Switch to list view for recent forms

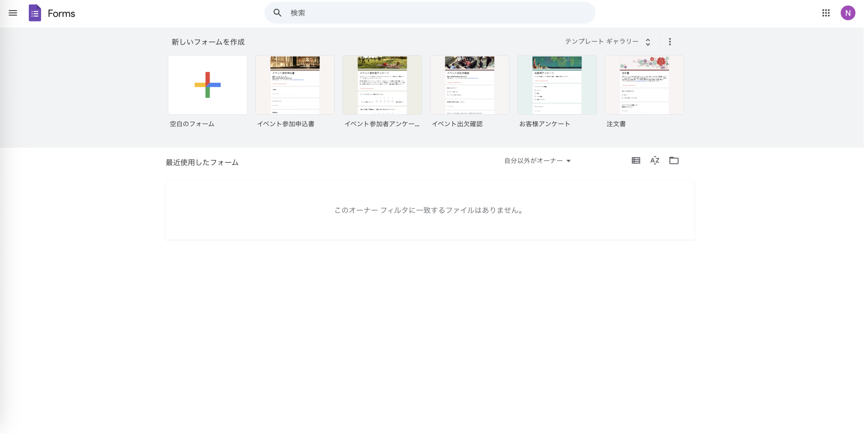(636, 160)
